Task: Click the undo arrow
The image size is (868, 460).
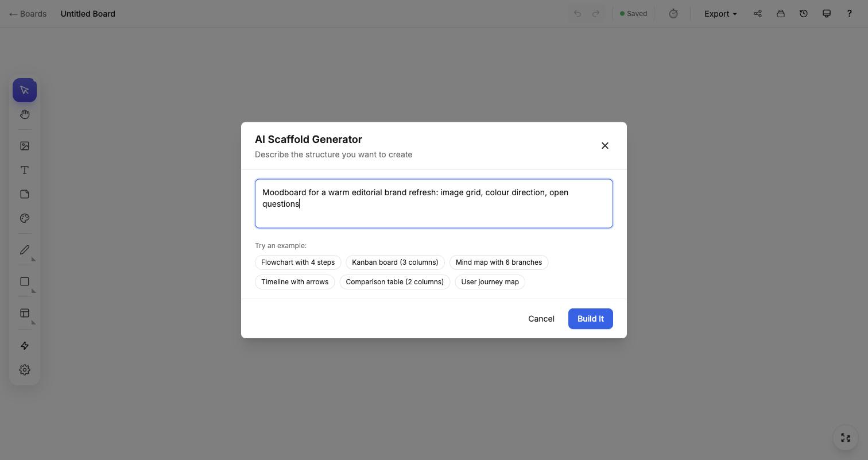Action: [x=578, y=14]
